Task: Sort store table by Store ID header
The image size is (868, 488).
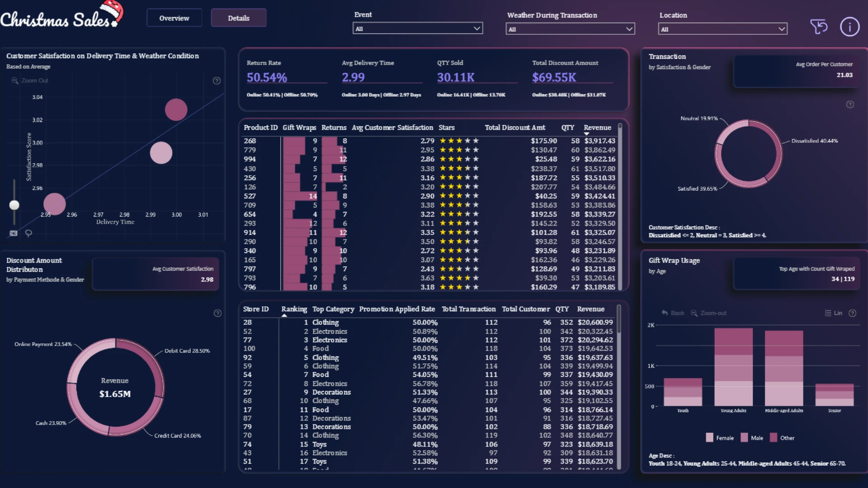Action: 255,309
